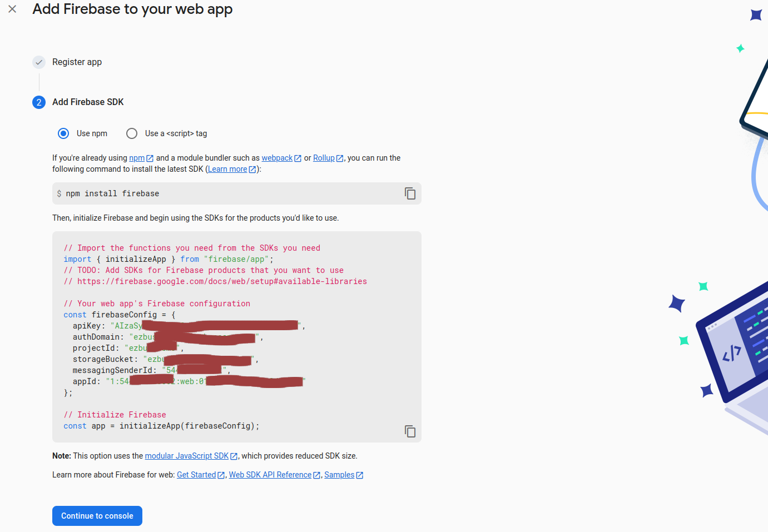Copy the npm install firebase command
The image size is (768, 532).
click(x=410, y=193)
